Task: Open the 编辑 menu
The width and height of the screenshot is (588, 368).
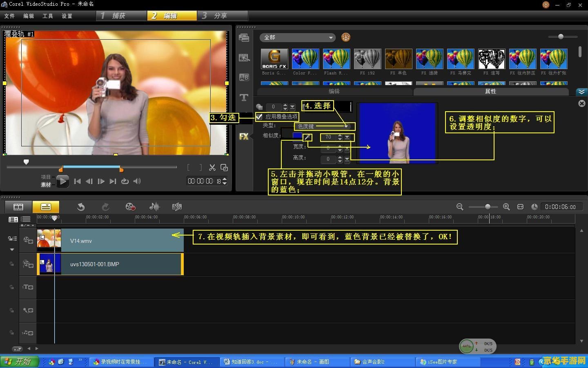Action: click(29, 16)
